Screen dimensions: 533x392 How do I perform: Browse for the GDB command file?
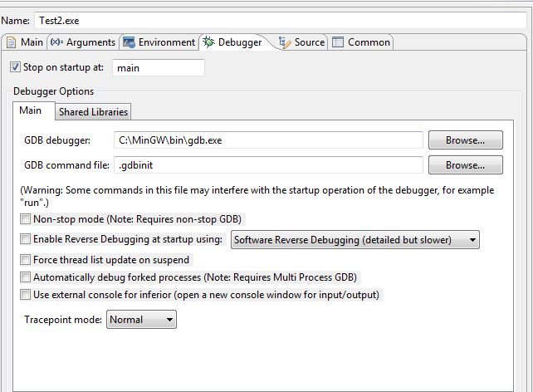(x=466, y=165)
